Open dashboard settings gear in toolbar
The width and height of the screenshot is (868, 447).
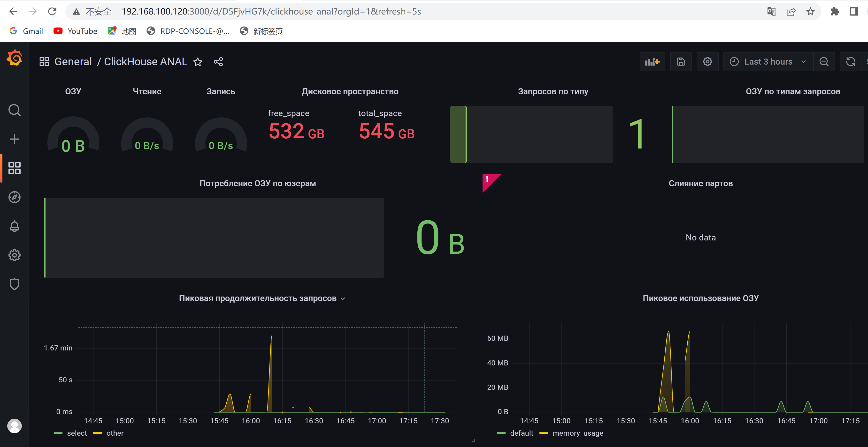[x=708, y=62]
